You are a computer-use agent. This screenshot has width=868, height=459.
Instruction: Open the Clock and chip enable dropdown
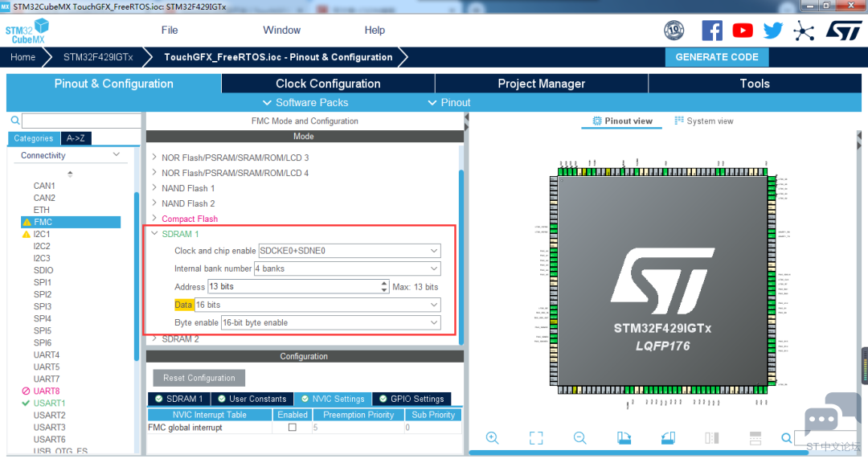tap(350, 251)
